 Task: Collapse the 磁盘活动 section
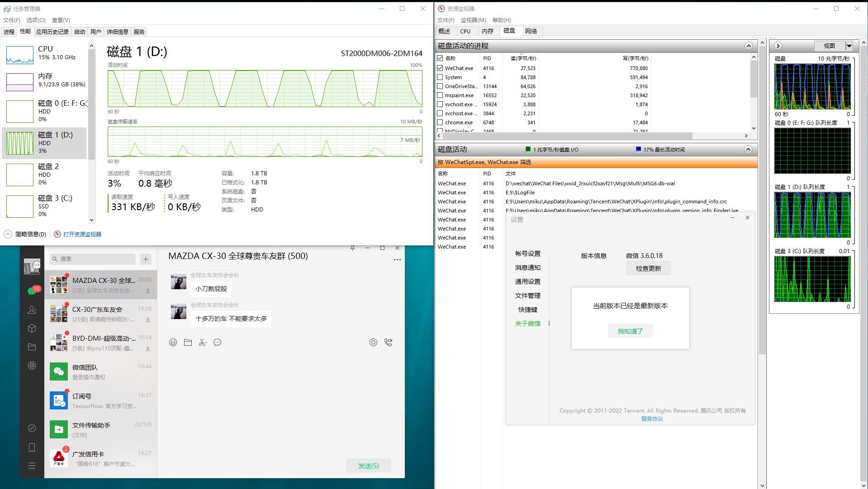coord(749,150)
